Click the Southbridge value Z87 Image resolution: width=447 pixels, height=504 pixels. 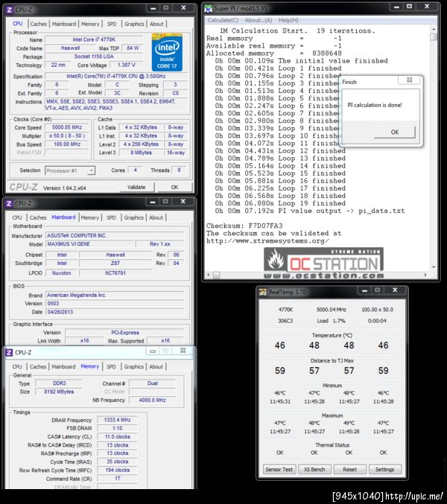pyautogui.click(x=115, y=264)
